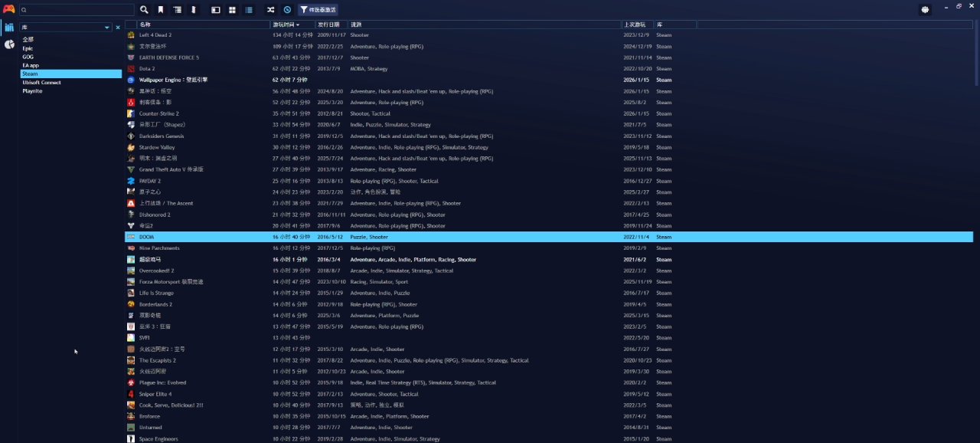Click the magnifier search icon in toolbar
980x443 pixels.
144,10
